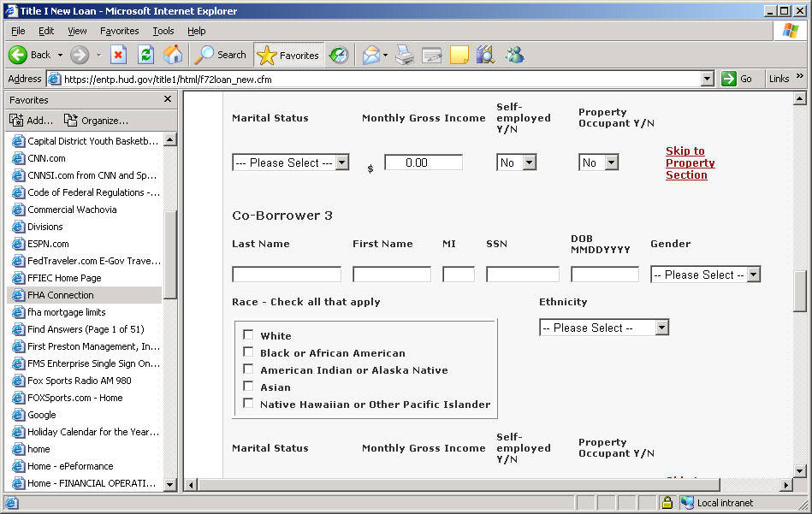Click the Go button beside address bar
The height and width of the screenshot is (514, 812).
click(x=737, y=79)
